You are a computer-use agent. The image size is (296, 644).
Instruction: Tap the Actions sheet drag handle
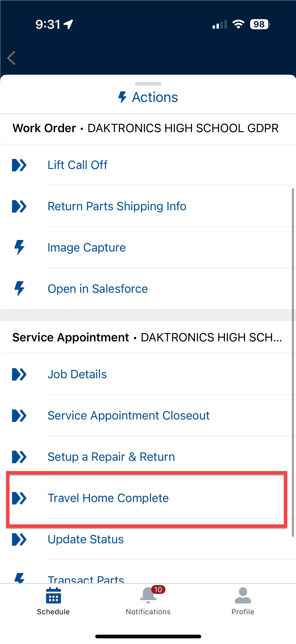tap(148, 84)
